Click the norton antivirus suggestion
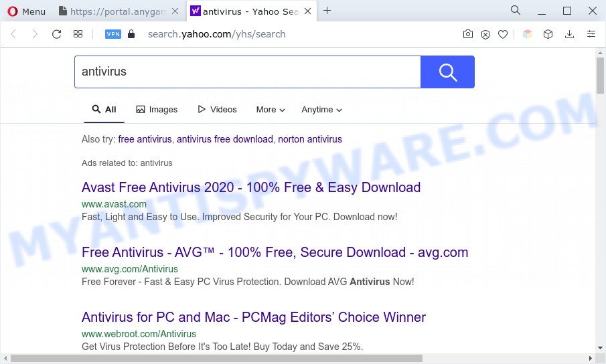Viewport: 606px width, 364px height. coord(310,139)
